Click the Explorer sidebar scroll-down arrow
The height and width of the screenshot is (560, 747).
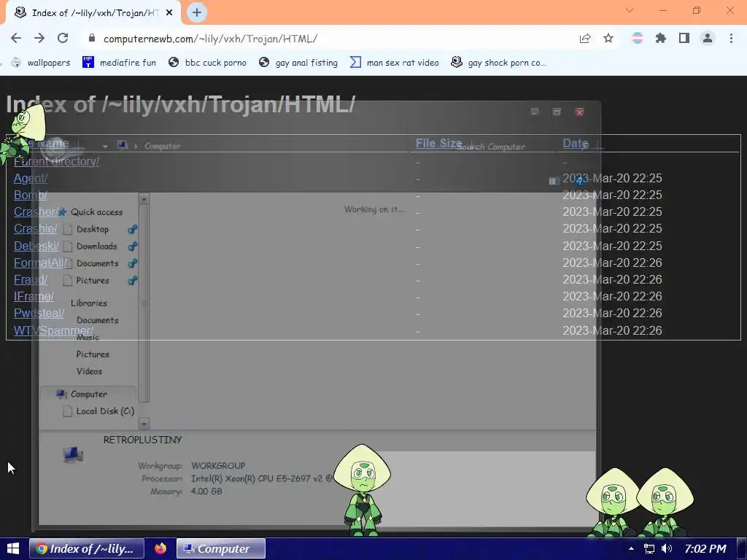(144, 424)
